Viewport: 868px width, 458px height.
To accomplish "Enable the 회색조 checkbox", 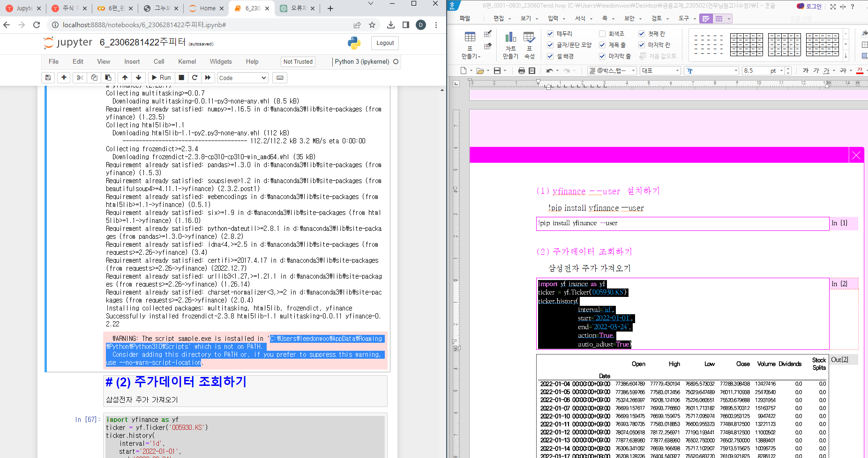I will 603,34.
